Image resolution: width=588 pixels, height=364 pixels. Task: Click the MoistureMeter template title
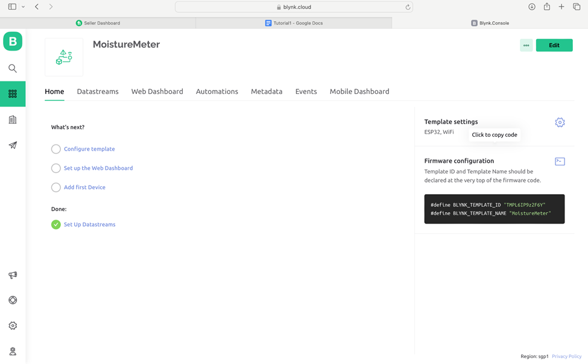127,44
